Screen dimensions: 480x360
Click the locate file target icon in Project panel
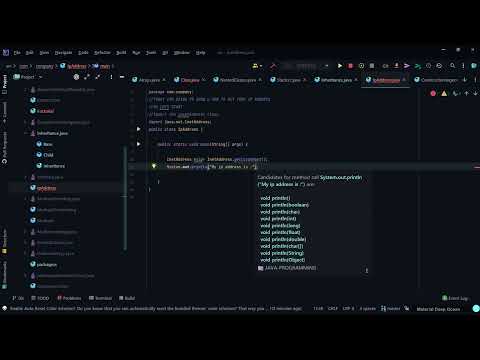coord(76,77)
